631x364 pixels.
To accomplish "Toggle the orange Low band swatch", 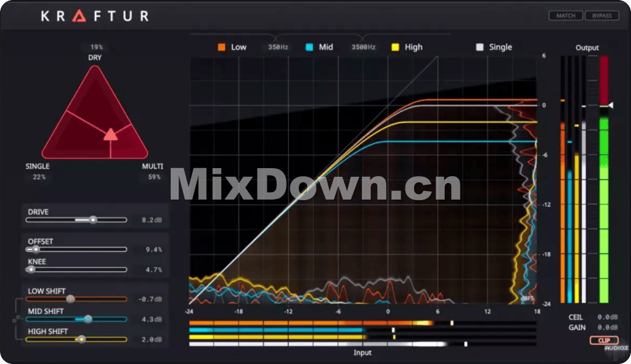I will tap(221, 47).
